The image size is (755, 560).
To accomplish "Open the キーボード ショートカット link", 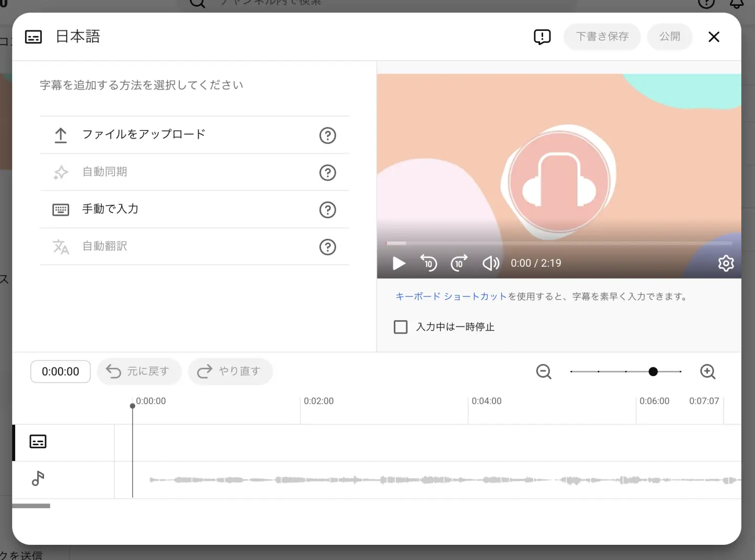I will (450, 296).
